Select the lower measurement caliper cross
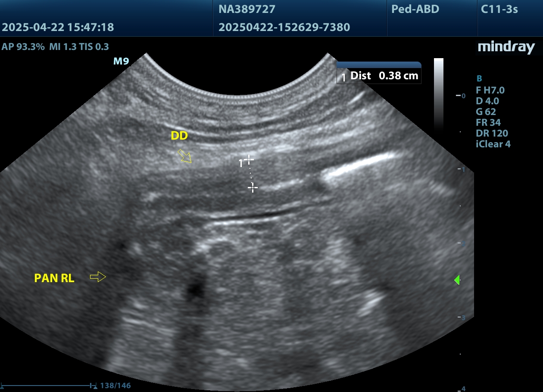The width and height of the screenshot is (543, 392). coord(253,187)
